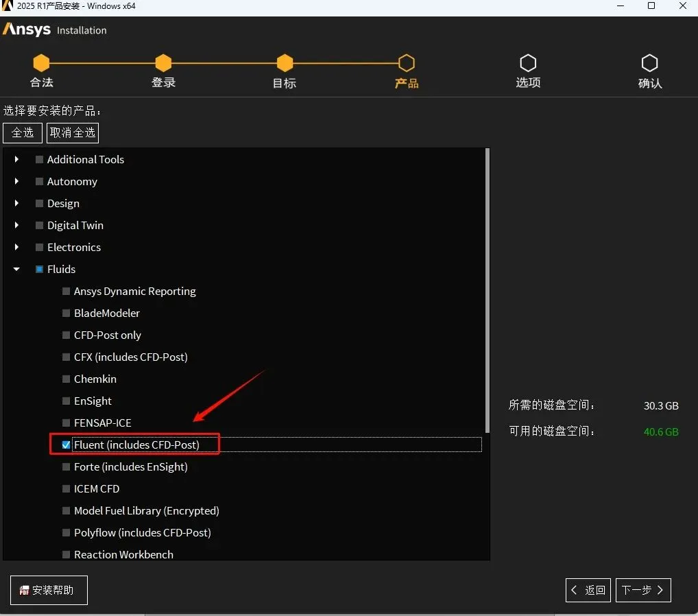The image size is (698, 616).
Task: Click the "Chemkin" product name
Action: [x=95, y=379]
